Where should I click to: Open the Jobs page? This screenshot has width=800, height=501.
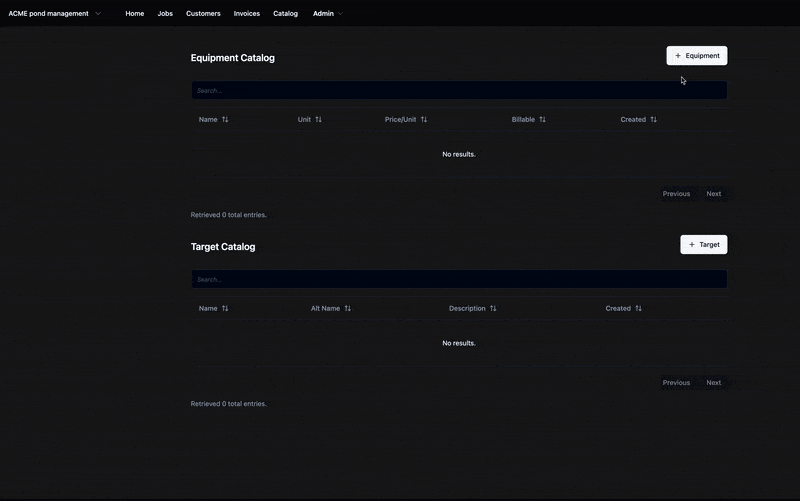pos(165,14)
